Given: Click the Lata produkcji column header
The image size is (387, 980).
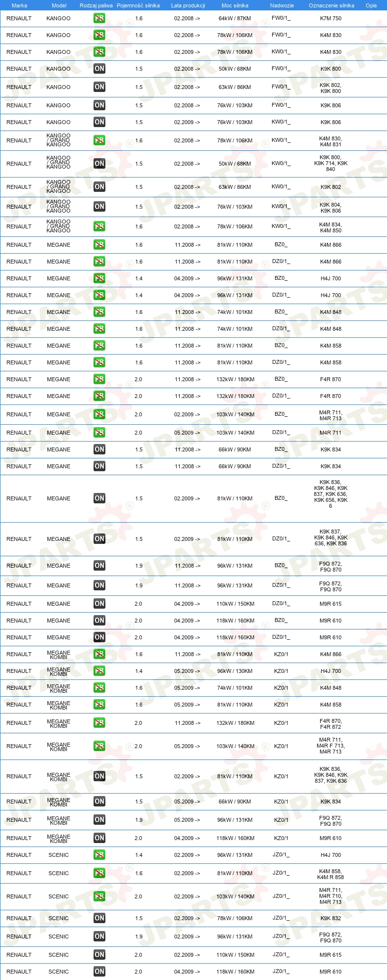Looking at the screenshot, I should pyautogui.click(x=188, y=5).
